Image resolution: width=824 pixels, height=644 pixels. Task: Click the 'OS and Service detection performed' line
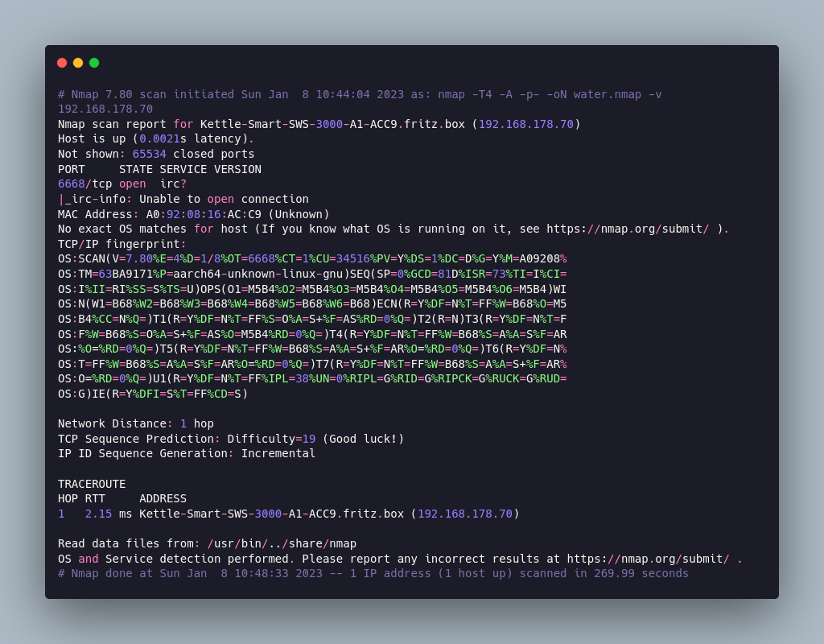400,559
